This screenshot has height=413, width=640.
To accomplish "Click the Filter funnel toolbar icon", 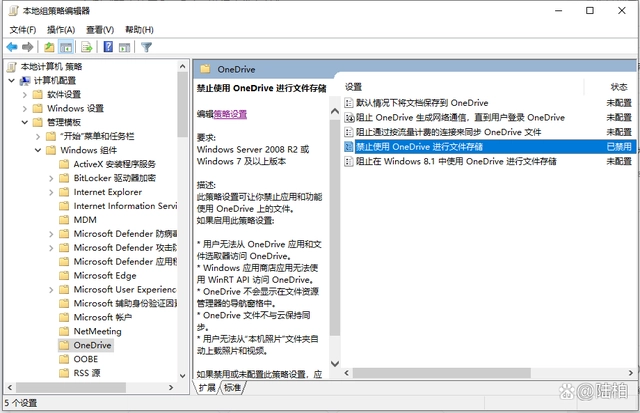I will point(146,47).
